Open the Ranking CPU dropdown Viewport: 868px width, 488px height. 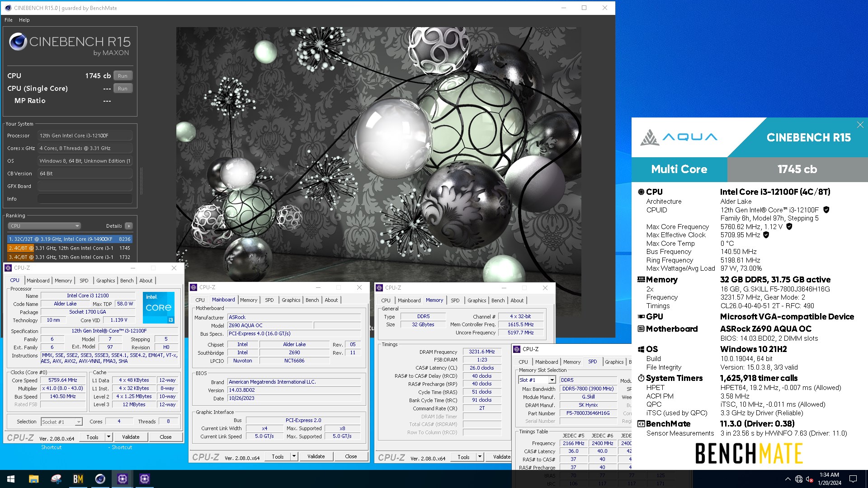(44, 226)
